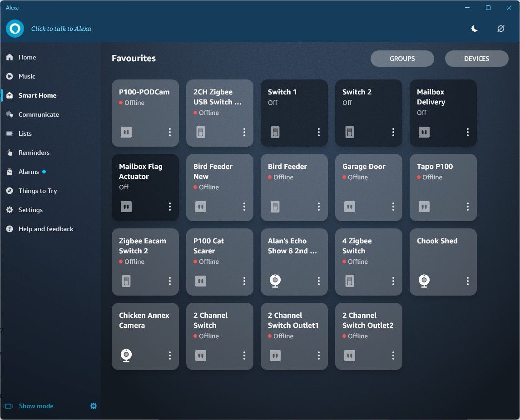Viewport: 520px width, 420px height.
Task: Open Show mode settings gear icon
Action: point(94,406)
